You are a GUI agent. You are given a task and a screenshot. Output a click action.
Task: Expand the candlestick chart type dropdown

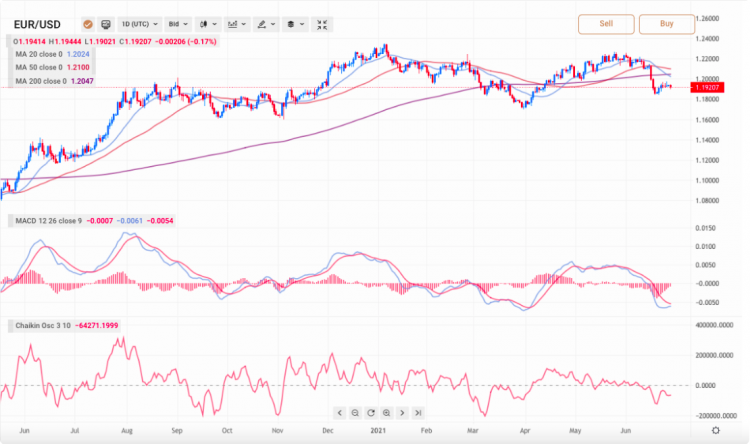tap(208, 22)
